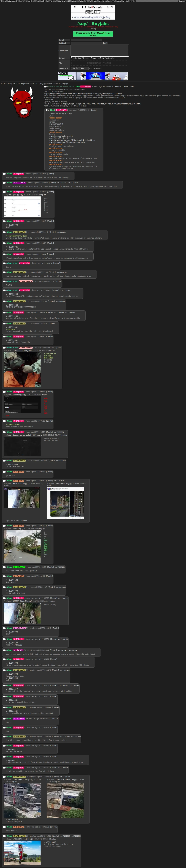
Task: Click the user account icon in the banner
Action: [x=108, y=7]
